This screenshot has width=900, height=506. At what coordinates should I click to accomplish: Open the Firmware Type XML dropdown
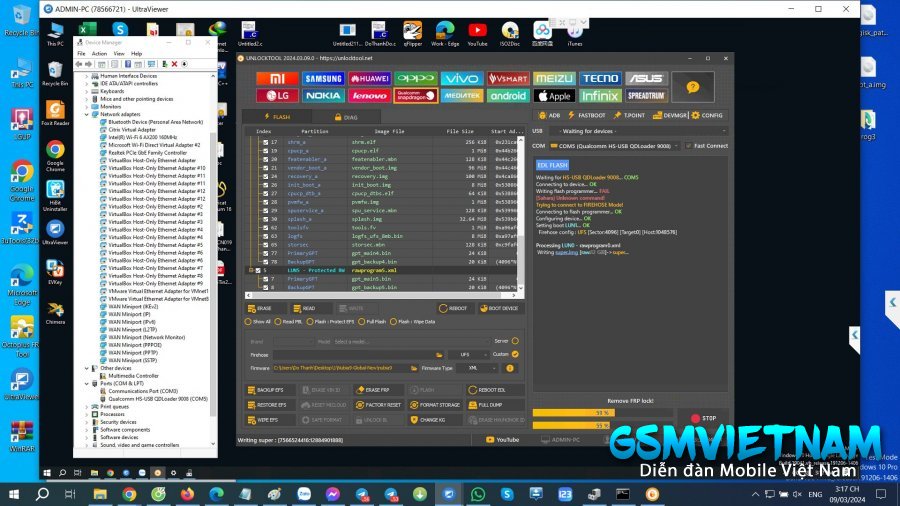pos(476,368)
